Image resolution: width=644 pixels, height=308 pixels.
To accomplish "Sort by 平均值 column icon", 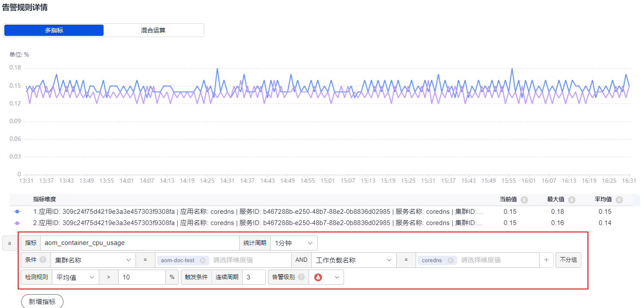I will [619, 200].
